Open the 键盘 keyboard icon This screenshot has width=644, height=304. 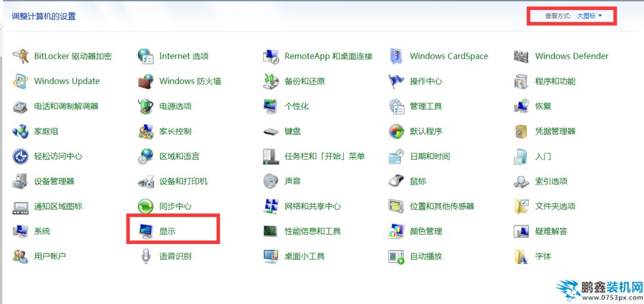(x=271, y=132)
